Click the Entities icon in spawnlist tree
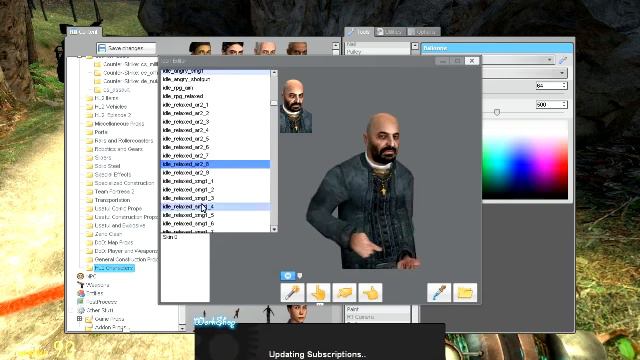The width and height of the screenshot is (640, 360). [x=80, y=293]
